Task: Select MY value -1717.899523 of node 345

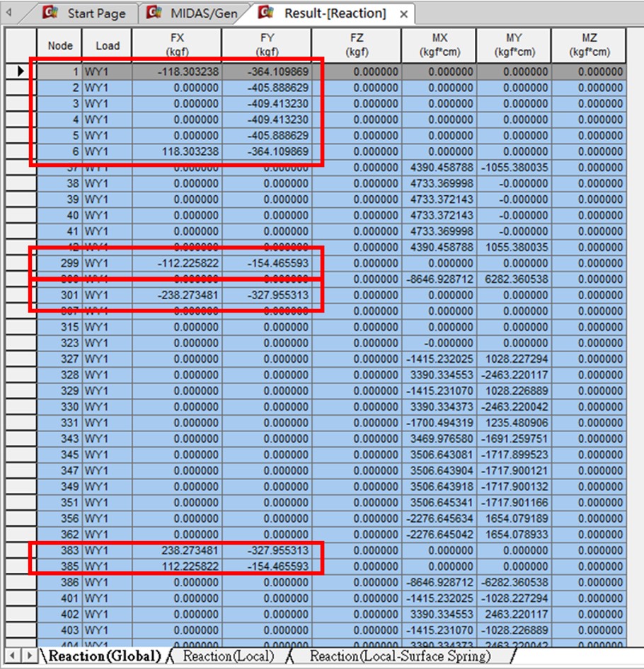Action: click(514, 455)
